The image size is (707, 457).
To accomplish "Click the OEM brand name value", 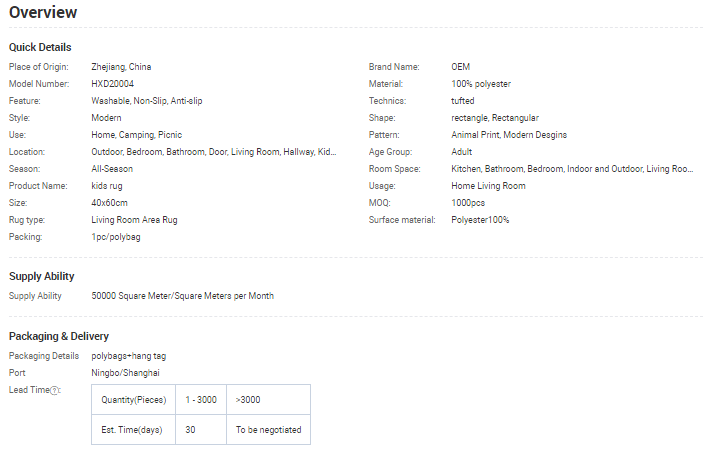I will pyautogui.click(x=460, y=67).
